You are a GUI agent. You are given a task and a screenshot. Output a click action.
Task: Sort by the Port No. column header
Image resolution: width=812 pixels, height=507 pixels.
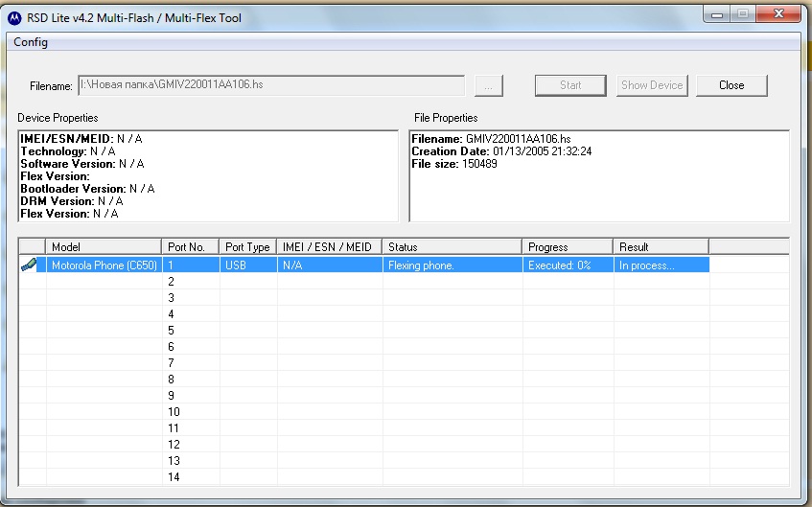click(191, 247)
